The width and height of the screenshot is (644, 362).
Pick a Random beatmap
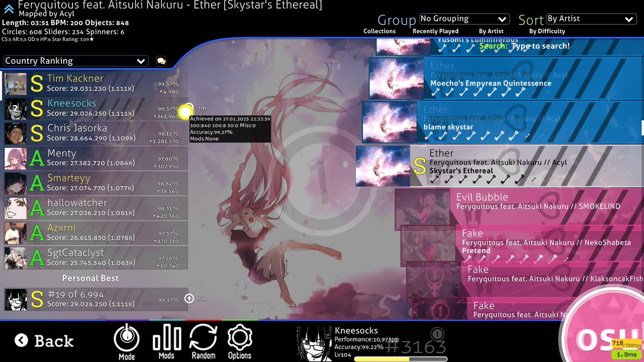(203, 341)
